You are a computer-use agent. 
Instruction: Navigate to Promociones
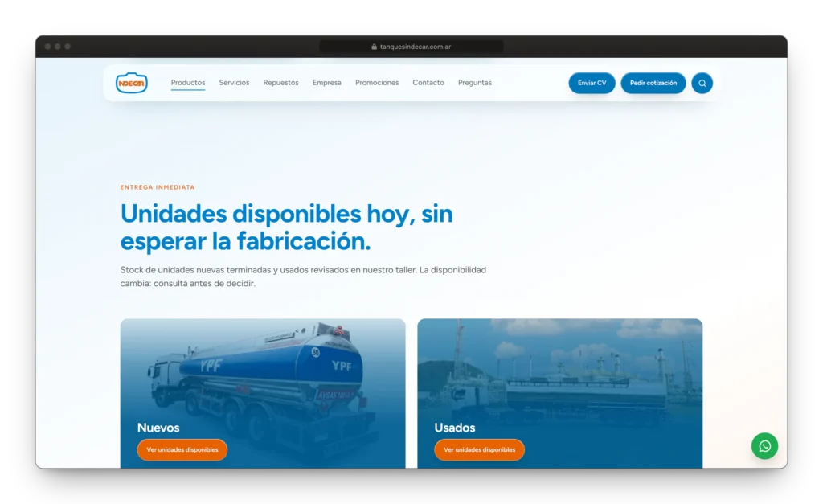tap(377, 83)
